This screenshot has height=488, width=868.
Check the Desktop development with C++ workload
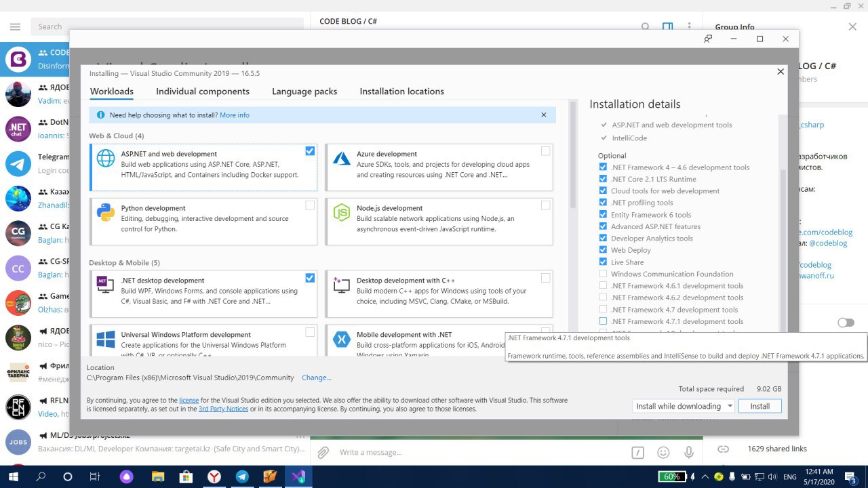click(546, 278)
